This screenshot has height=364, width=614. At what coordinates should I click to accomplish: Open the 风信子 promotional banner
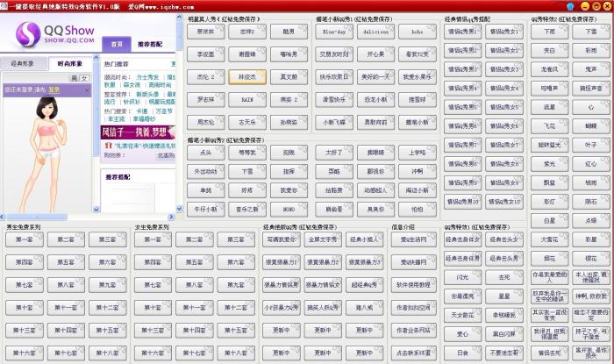(x=138, y=132)
